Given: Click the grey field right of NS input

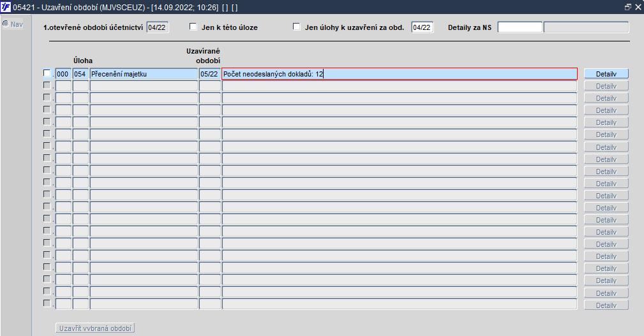Looking at the screenshot, I should pyautogui.click(x=586, y=27).
